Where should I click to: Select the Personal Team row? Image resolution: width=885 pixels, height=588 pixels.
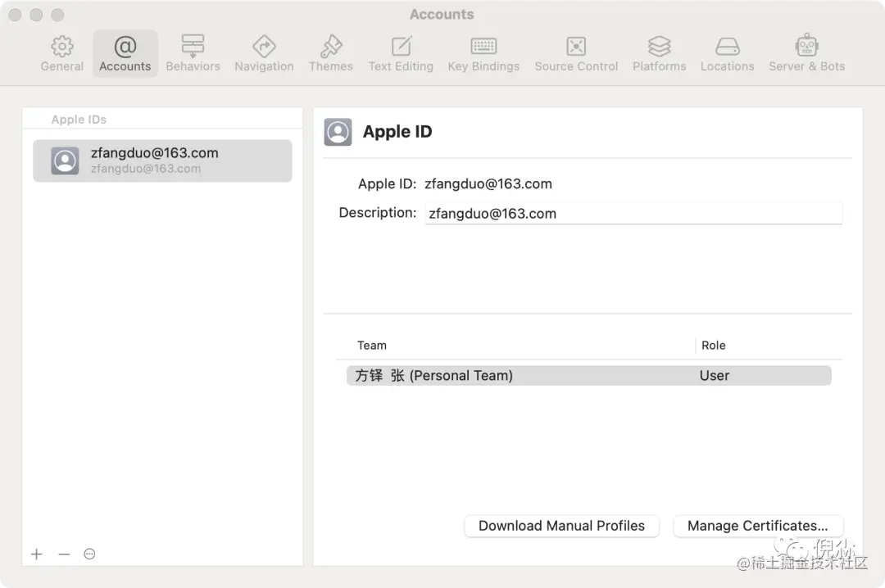pos(588,376)
